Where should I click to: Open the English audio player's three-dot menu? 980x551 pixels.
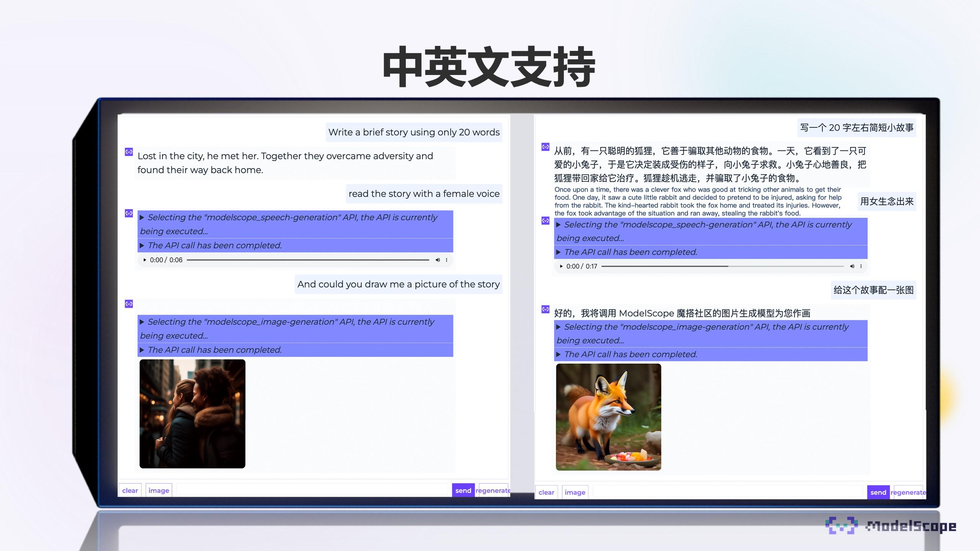coord(447,260)
